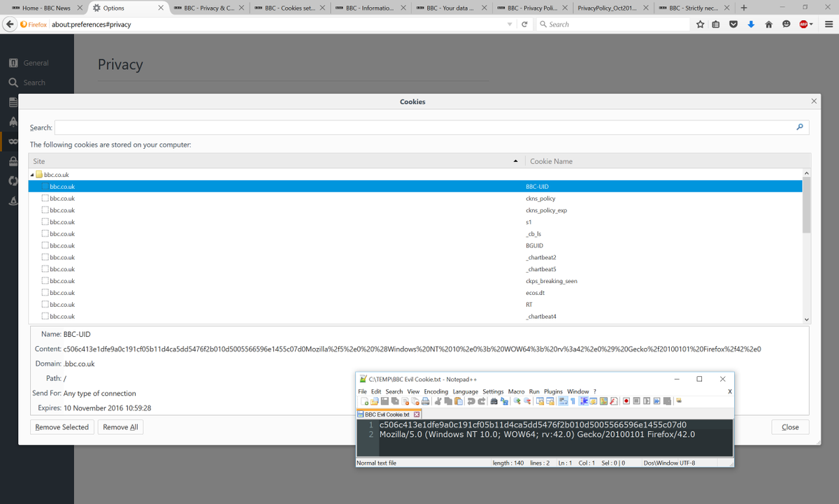Click the Notepad++ Zoom Out icon

[x=527, y=401]
